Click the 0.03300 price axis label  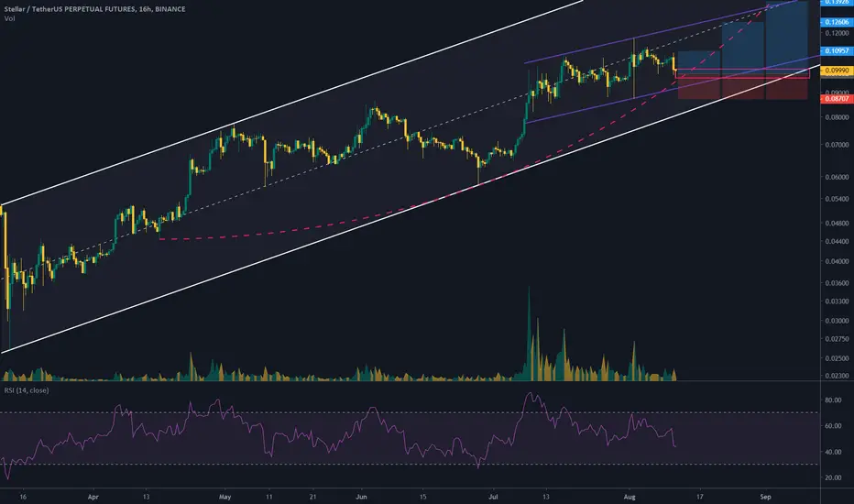(x=838, y=301)
